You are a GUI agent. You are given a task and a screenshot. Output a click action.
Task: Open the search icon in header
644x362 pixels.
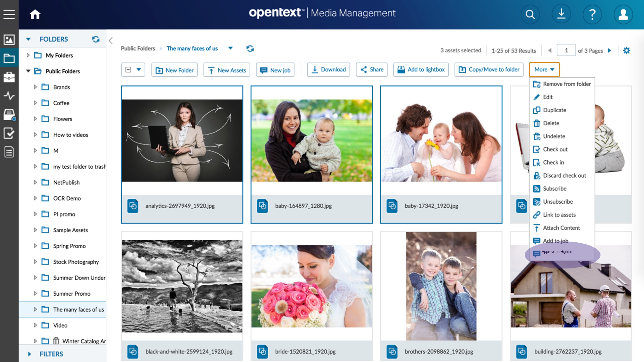click(530, 14)
